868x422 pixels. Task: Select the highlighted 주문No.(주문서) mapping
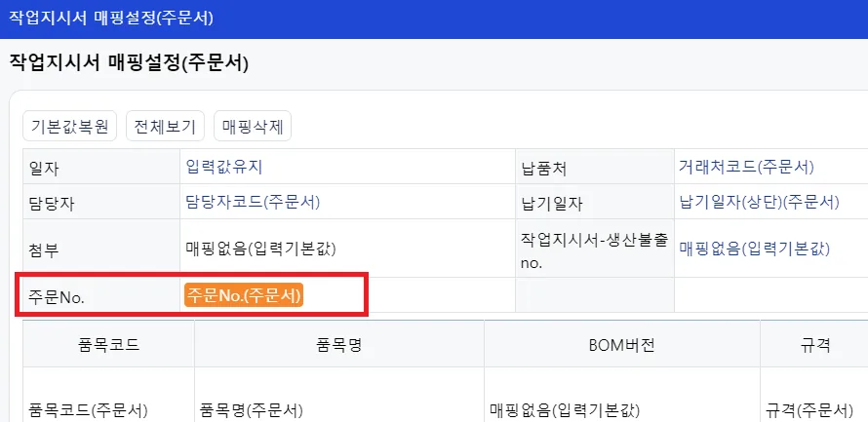click(x=244, y=295)
